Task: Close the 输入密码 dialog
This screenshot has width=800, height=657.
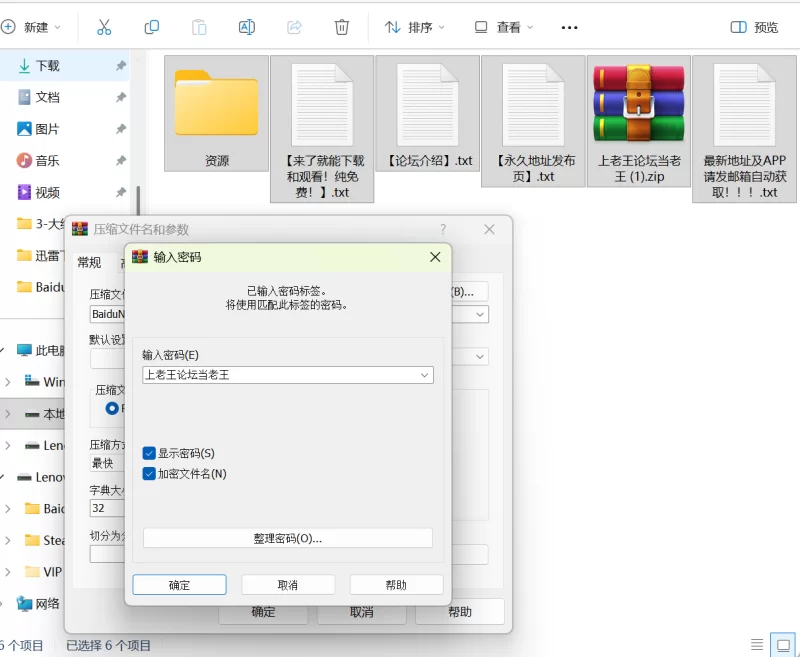Action: point(435,257)
